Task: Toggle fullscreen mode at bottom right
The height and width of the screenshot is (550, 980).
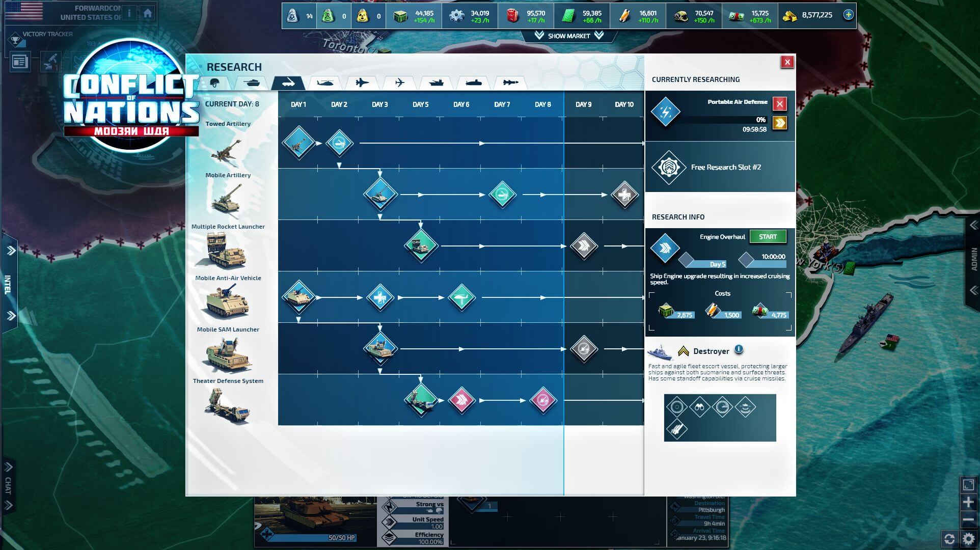Action: point(968,485)
